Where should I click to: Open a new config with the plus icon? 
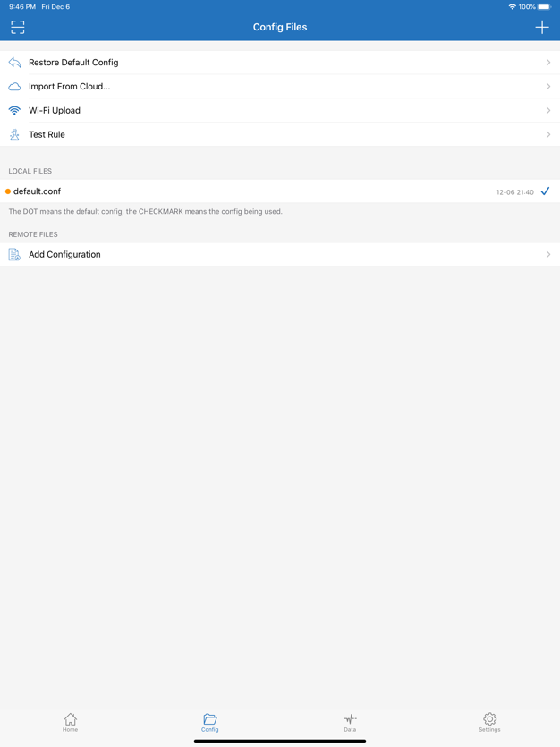coord(541,27)
